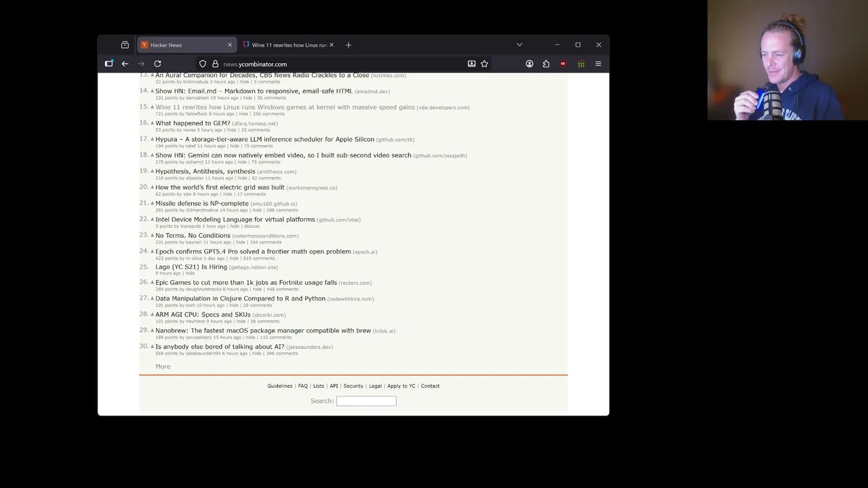Open a new tab with the plus button
This screenshot has height=488, width=868.
click(349, 45)
